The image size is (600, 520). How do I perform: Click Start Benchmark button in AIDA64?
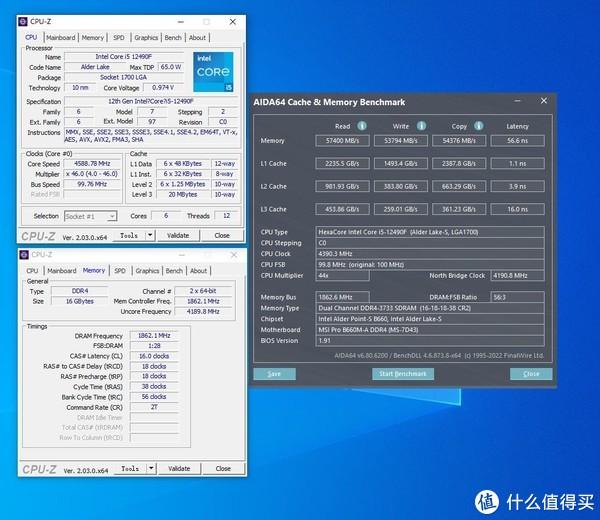403,374
